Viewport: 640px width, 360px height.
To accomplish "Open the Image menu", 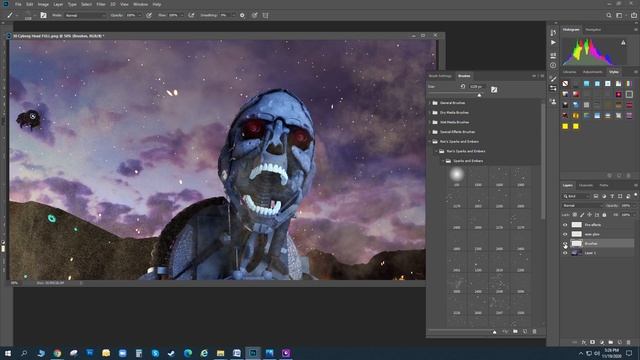I will [x=43, y=4].
